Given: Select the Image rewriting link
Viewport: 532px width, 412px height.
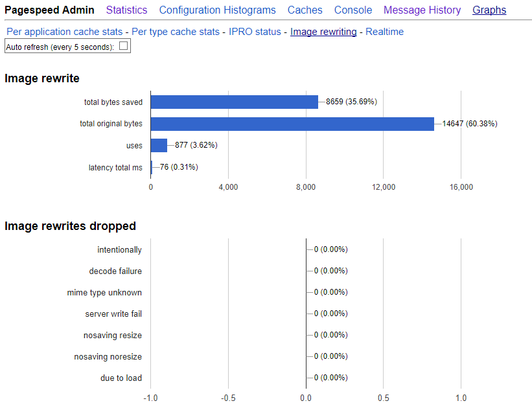Looking at the screenshot, I should [x=323, y=32].
